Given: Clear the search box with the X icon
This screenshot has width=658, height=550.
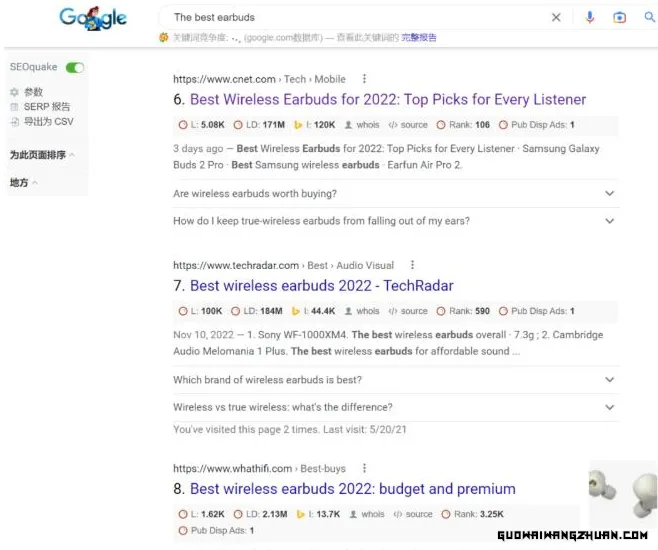Looking at the screenshot, I should tap(556, 17).
